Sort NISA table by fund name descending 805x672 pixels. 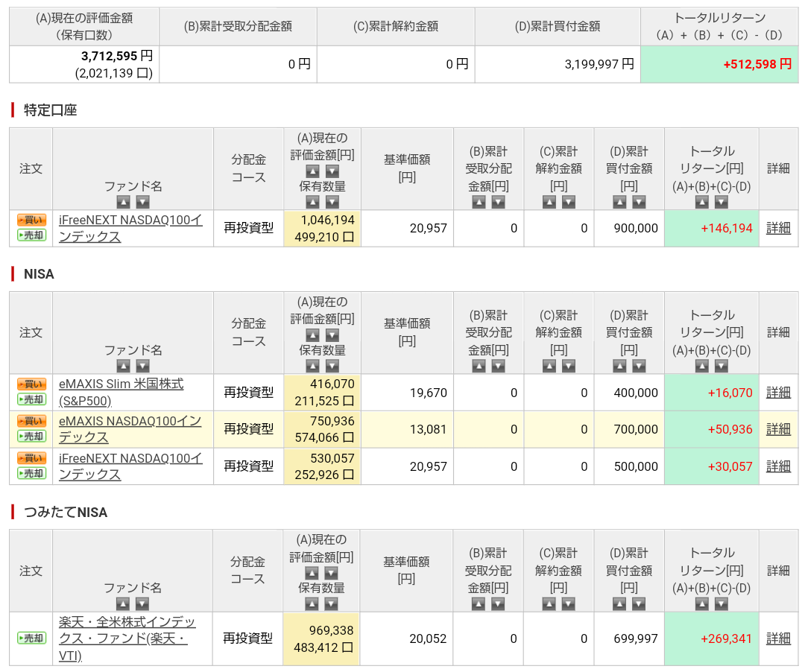pos(142,366)
